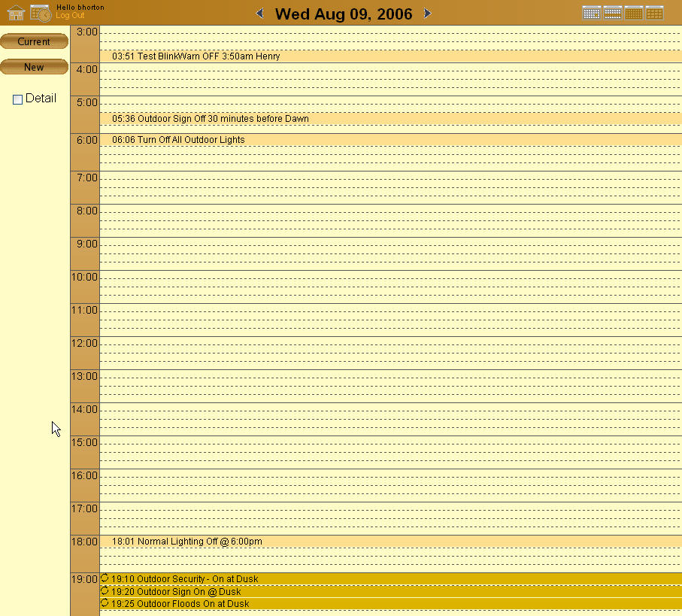682x616 pixels.
Task: Click the recurrence icon on Outdoor Floods event
Action: [104, 603]
